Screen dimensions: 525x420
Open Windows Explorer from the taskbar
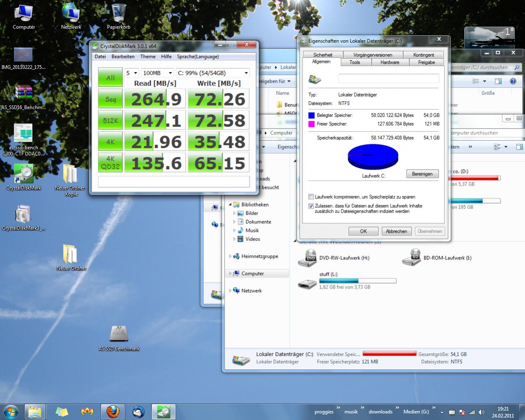35,411
